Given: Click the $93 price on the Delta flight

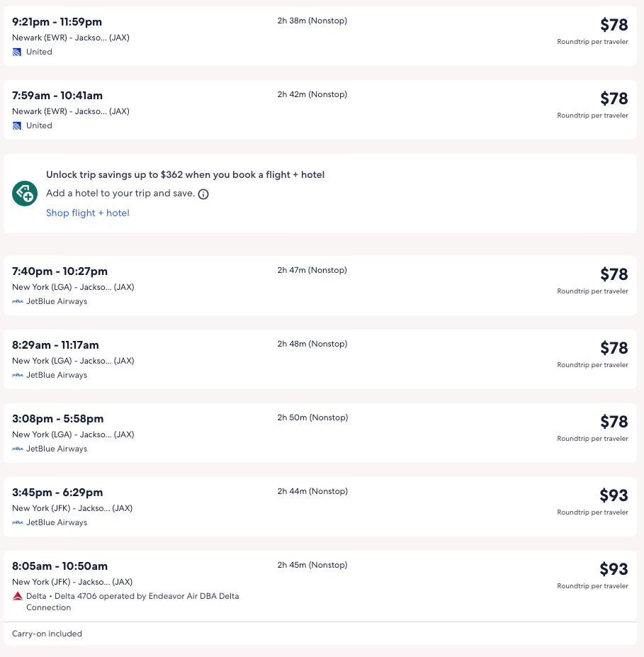Looking at the screenshot, I should (x=614, y=569).
